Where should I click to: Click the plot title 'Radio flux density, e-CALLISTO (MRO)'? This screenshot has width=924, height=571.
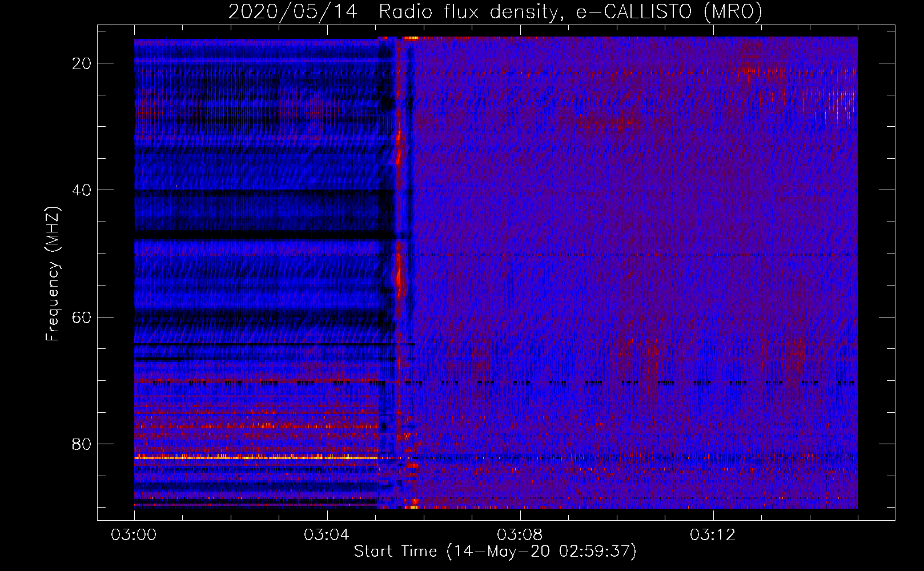point(571,12)
